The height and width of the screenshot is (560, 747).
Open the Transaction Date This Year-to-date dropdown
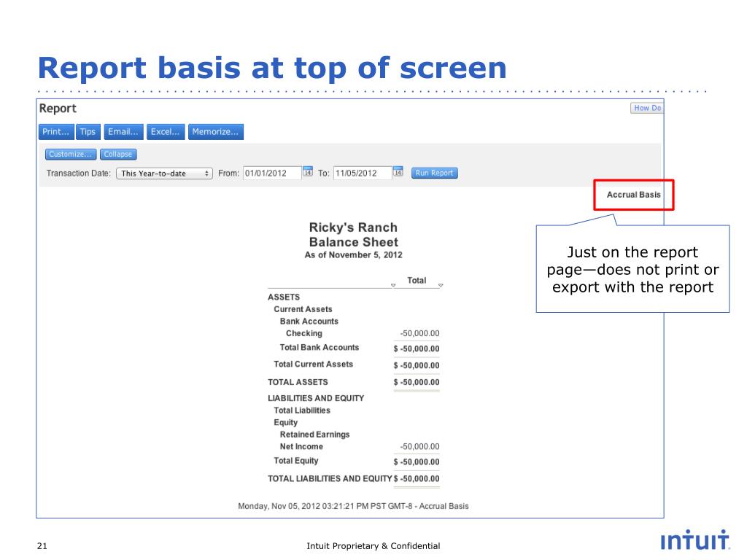point(164,174)
